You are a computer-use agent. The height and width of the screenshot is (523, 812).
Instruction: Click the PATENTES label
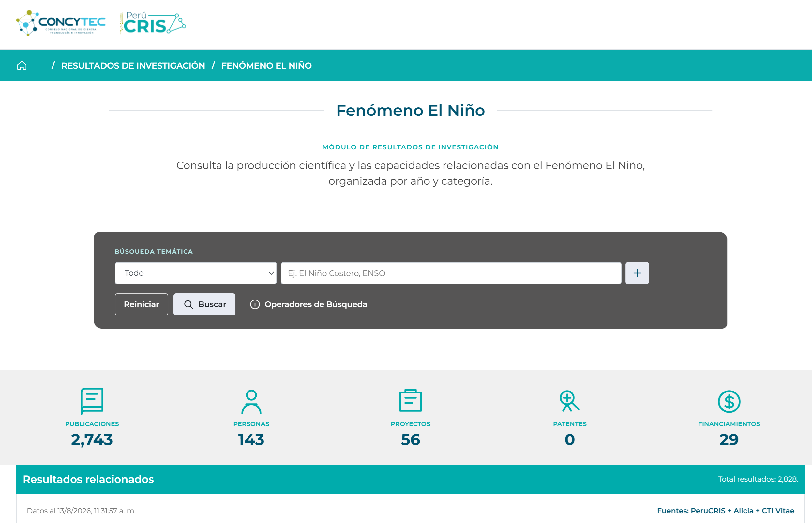(570, 424)
